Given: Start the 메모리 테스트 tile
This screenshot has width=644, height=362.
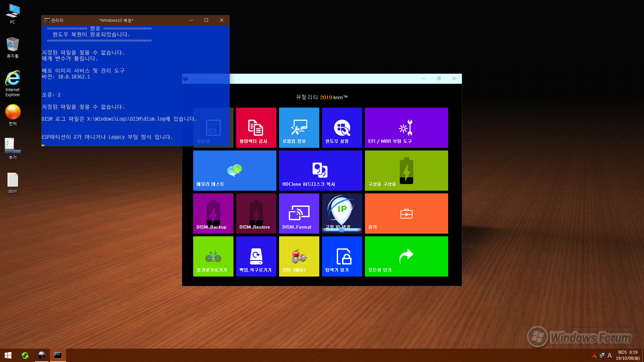Looking at the screenshot, I should tap(234, 170).
